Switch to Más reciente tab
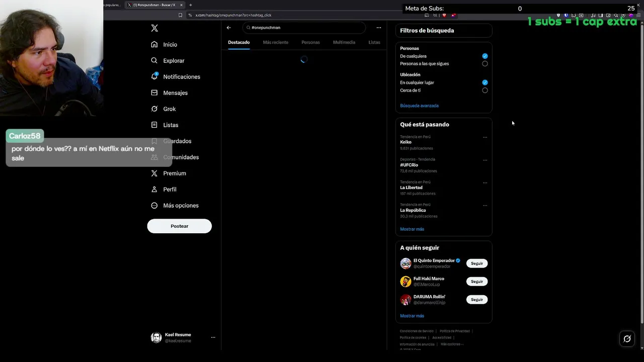Viewport: 644px width, 362px height. 276,42
